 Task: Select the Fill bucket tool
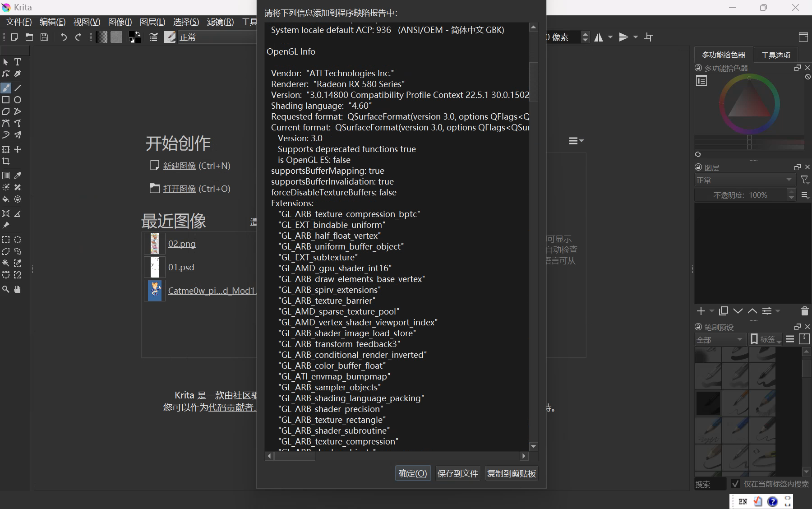click(x=6, y=199)
